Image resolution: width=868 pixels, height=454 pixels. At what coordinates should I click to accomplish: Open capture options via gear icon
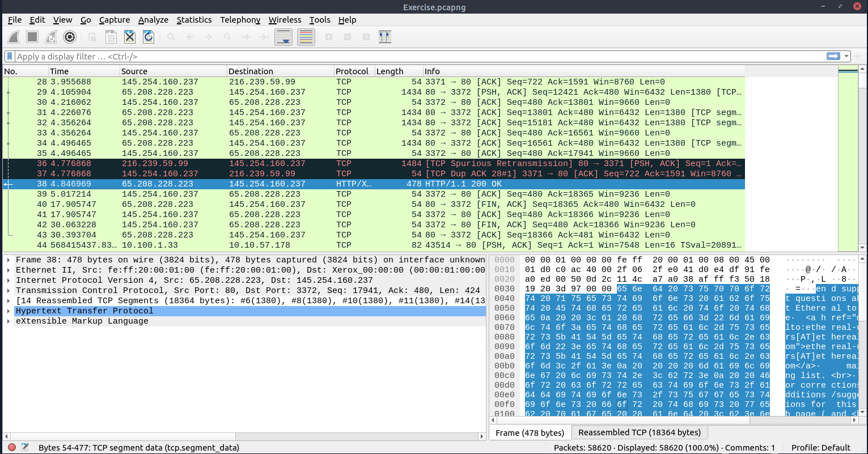tap(69, 37)
